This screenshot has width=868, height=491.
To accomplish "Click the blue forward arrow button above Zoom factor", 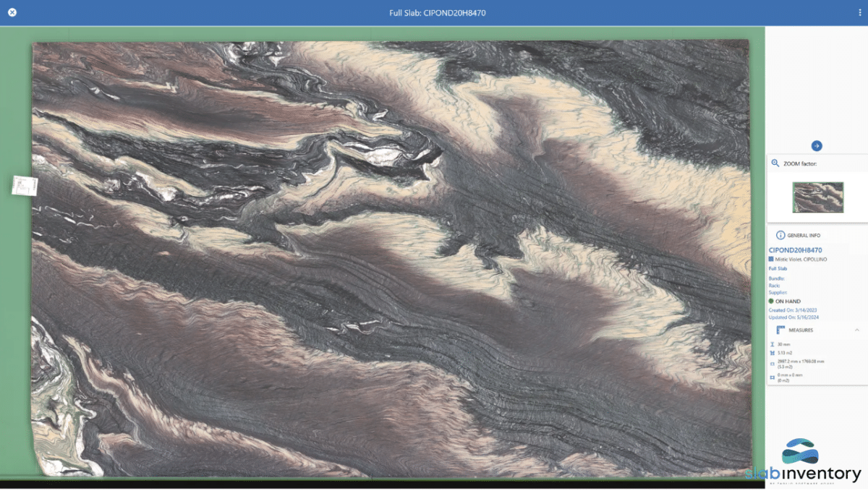I will [x=816, y=144].
